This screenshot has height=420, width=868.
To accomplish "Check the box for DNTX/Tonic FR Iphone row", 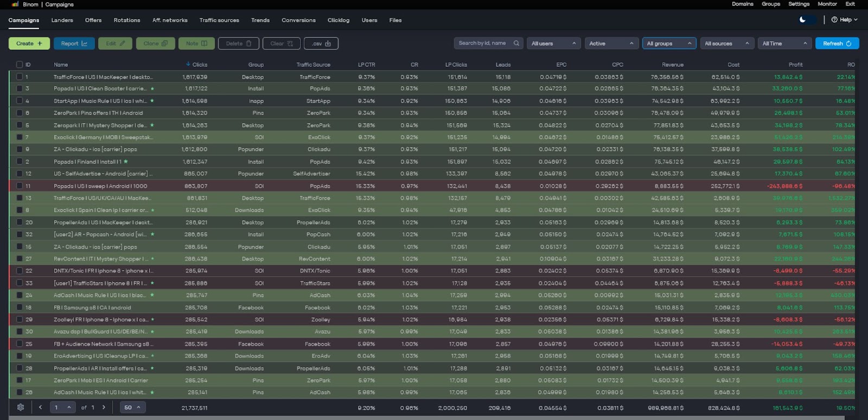I will (20, 271).
